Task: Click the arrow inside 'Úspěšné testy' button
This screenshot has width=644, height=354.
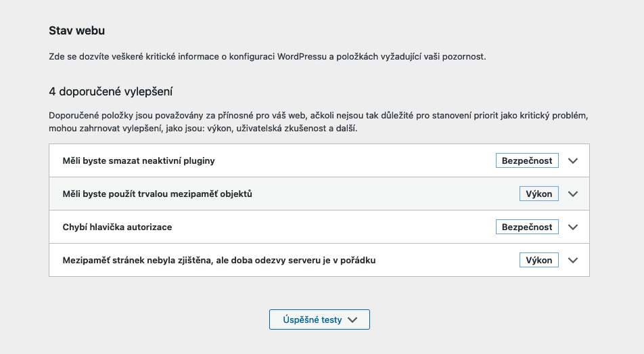Action: click(352, 320)
